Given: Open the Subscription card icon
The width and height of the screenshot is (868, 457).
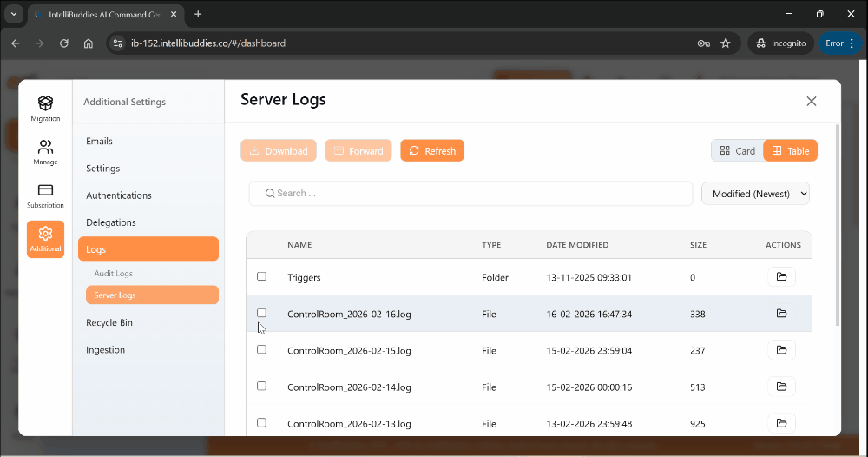Looking at the screenshot, I should [x=45, y=190].
